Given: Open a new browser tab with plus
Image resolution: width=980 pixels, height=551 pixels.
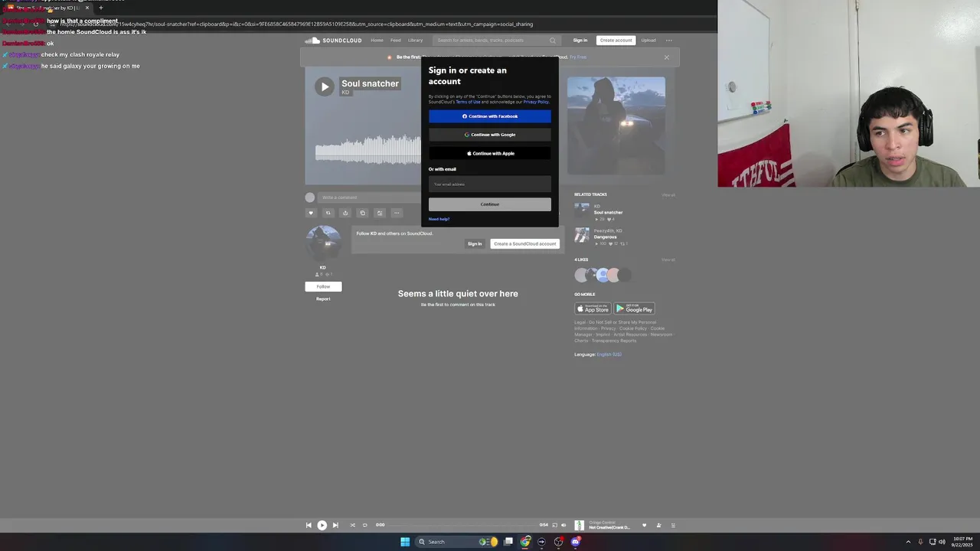Looking at the screenshot, I should [x=100, y=8].
